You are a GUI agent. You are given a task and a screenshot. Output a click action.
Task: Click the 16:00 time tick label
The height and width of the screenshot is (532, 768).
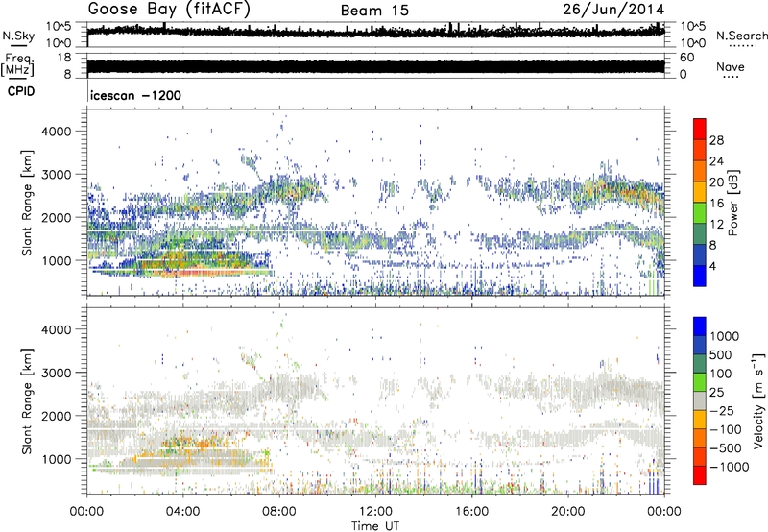tap(471, 512)
